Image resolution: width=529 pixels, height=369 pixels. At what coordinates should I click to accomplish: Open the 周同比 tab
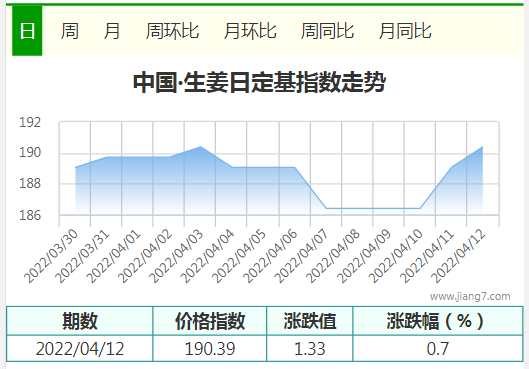click(x=327, y=31)
